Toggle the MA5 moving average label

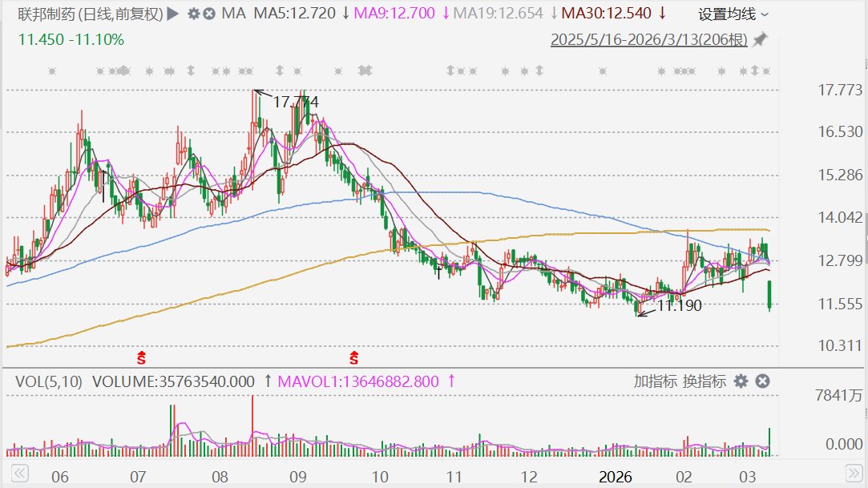295,14
